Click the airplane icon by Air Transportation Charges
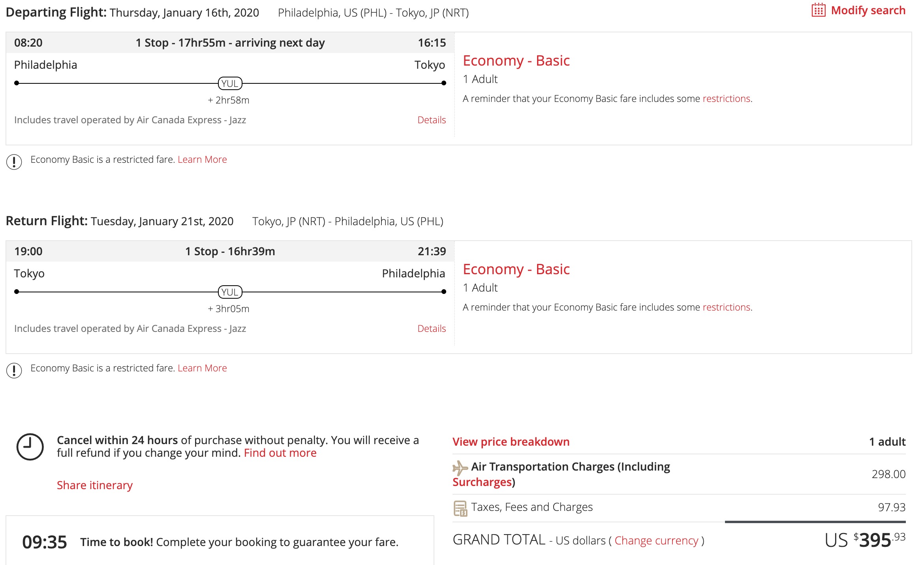The image size is (924, 565). pos(460,468)
